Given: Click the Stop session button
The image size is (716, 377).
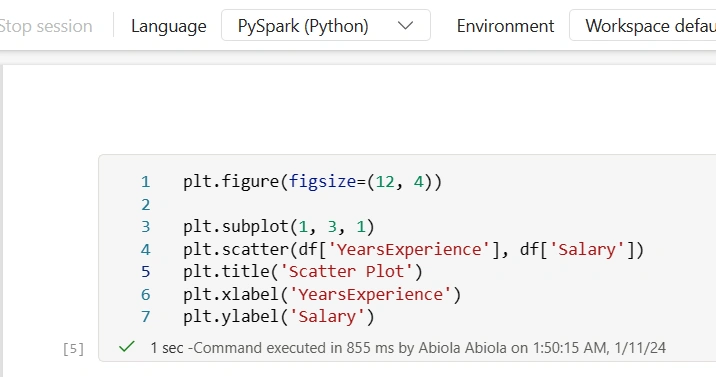Looking at the screenshot, I should coord(46,26).
